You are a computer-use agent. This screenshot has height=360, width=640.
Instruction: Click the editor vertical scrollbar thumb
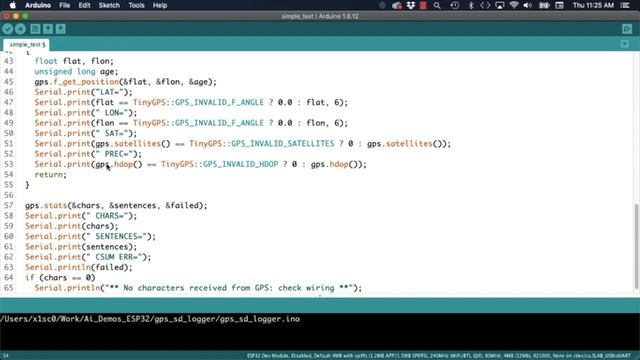[636, 246]
